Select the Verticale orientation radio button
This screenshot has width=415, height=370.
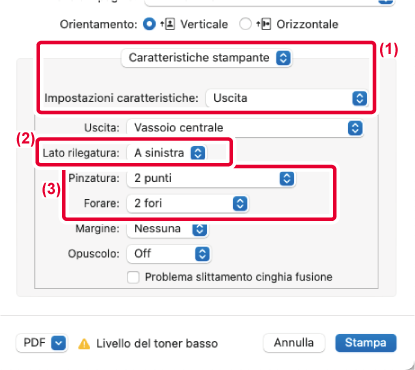[149, 24]
